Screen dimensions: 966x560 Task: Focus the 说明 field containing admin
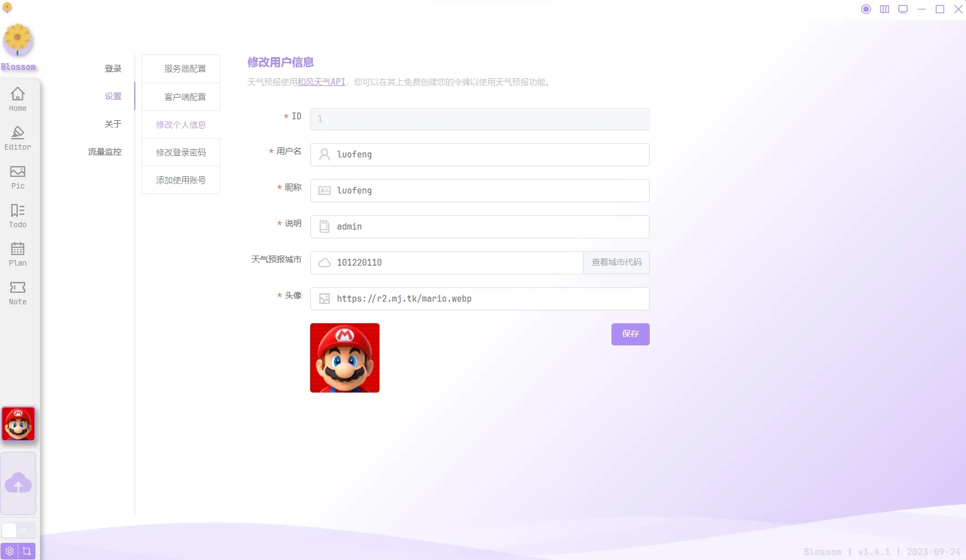[x=480, y=227]
